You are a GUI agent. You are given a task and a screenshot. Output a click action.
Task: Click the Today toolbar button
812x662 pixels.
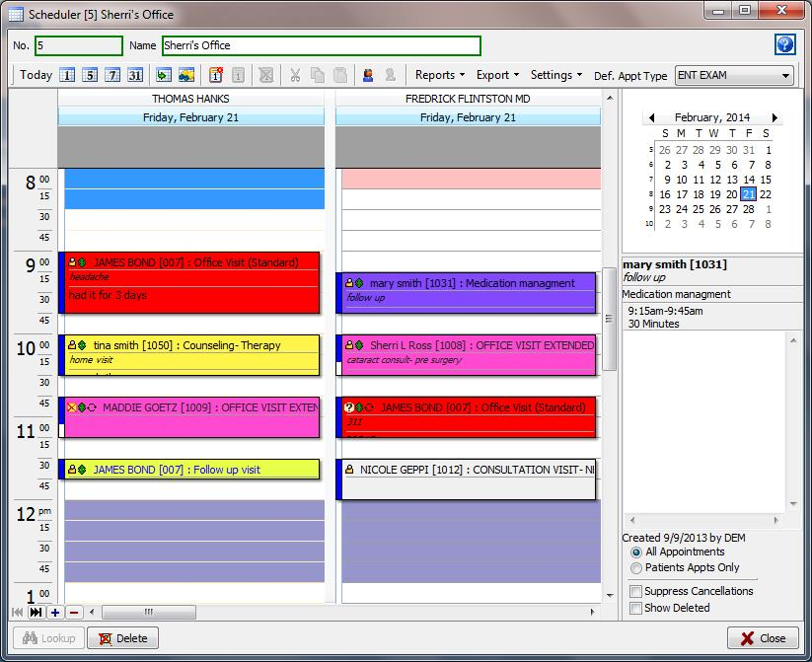37,75
